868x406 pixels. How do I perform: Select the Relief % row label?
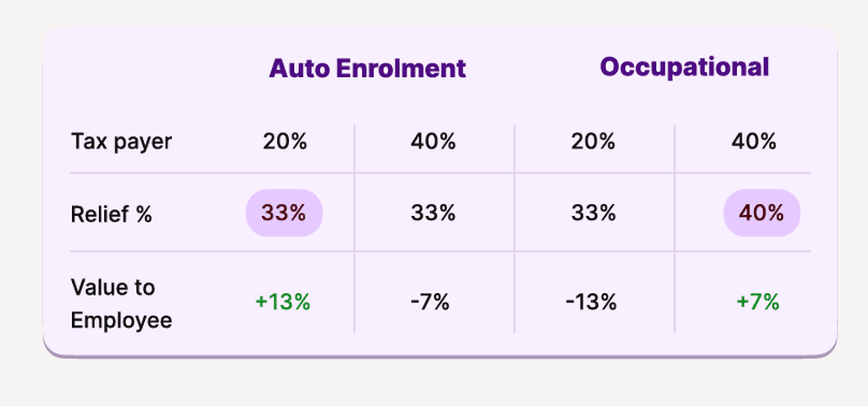point(111,213)
